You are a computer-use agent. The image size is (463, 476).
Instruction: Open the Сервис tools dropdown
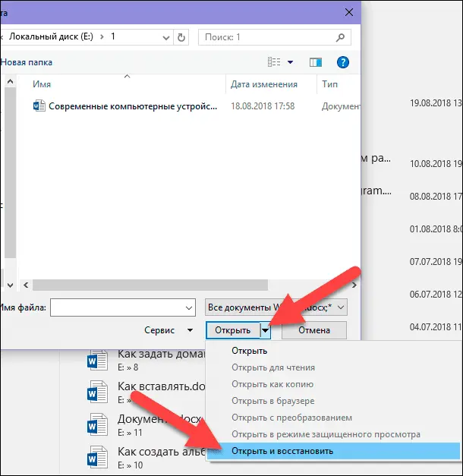pyautogui.click(x=169, y=330)
